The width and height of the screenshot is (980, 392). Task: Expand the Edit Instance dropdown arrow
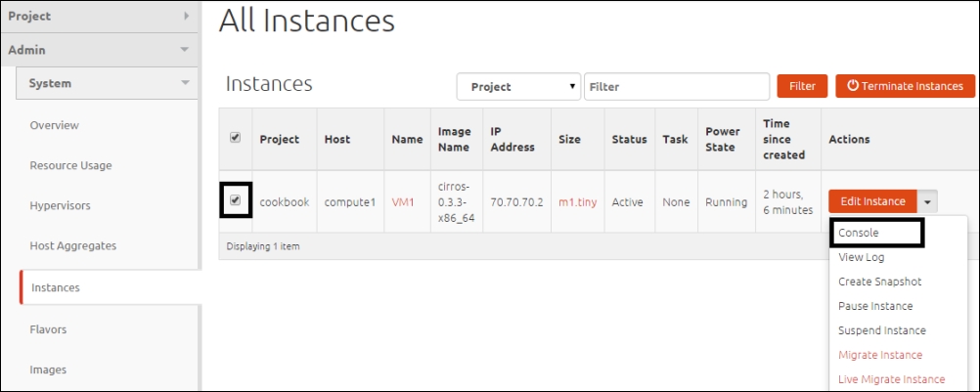(928, 201)
